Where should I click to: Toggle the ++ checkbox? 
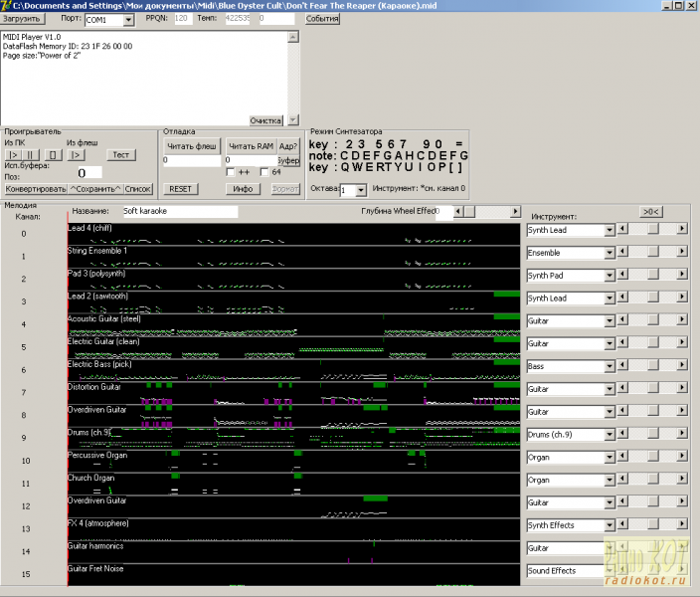tap(231, 172)
